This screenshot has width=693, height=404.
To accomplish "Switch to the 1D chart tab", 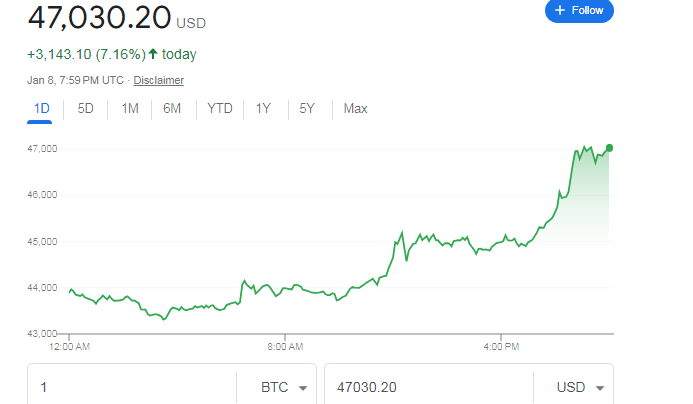I will click(x=42, y=109).
